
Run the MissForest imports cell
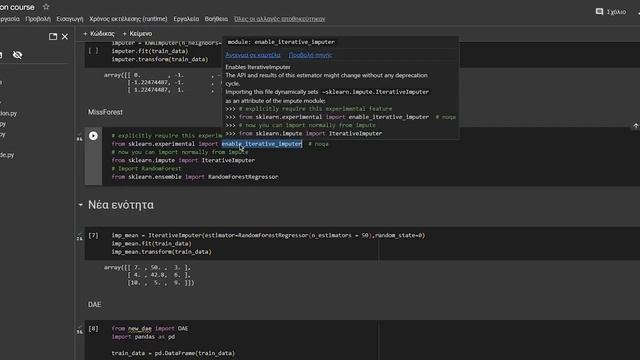click(x=93, y=136)
